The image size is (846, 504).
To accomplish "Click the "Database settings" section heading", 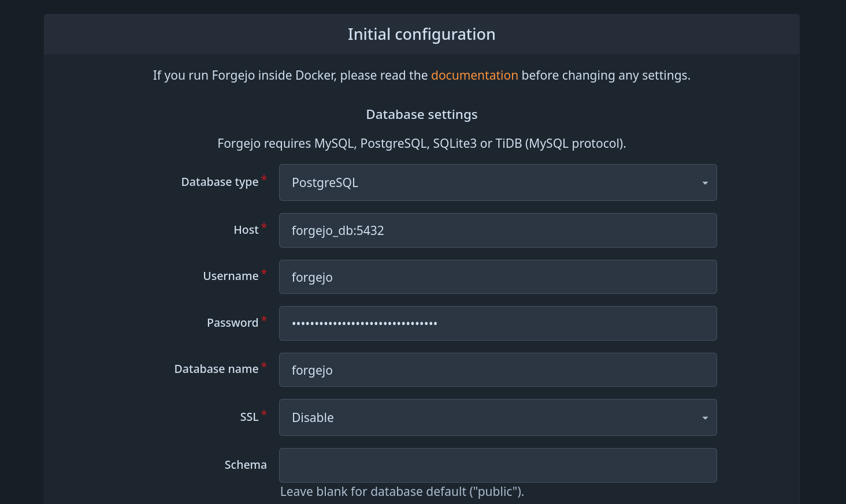I will tap(421, 114).
